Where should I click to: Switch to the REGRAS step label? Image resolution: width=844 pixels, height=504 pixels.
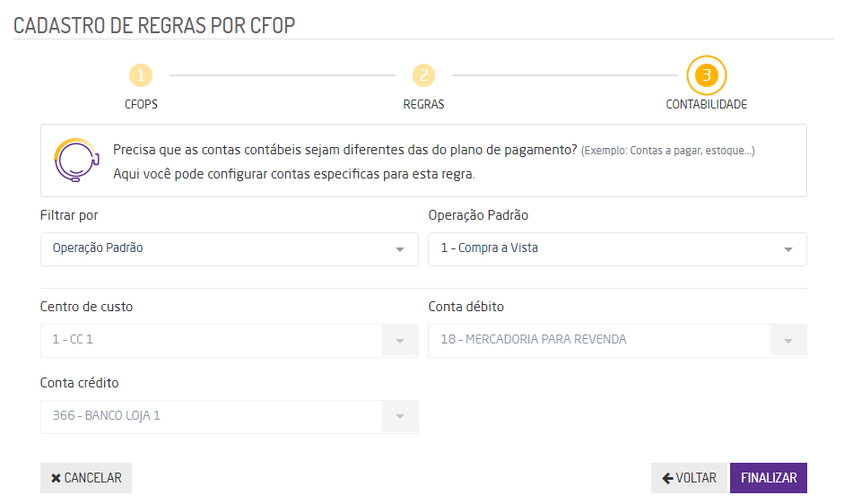(423, 104)
